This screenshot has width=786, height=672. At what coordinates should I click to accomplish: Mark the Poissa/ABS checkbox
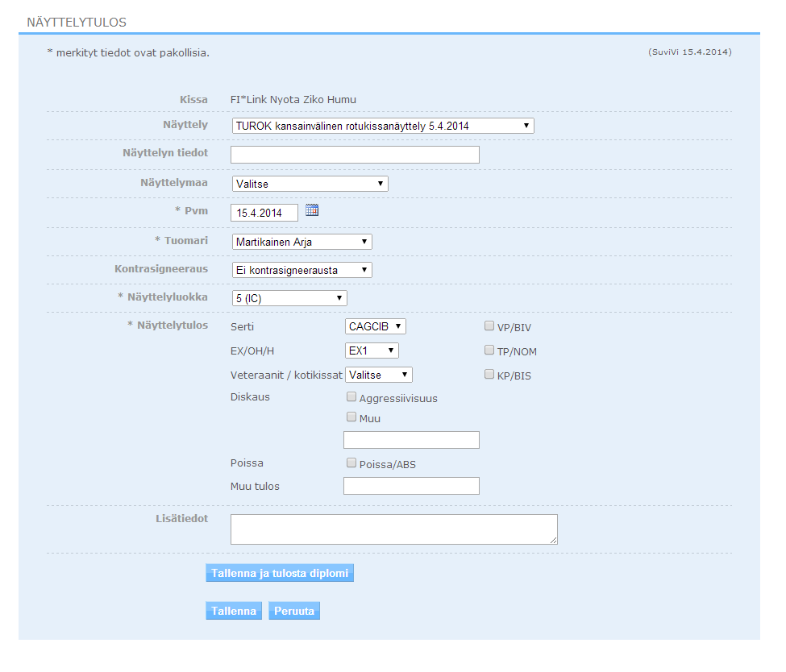coord(351,463)
